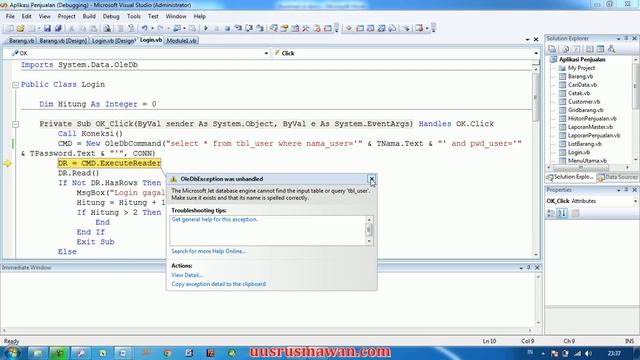Open the Build menu
The height and width of the screenshot is (360, 640).
tap(89, 16)
